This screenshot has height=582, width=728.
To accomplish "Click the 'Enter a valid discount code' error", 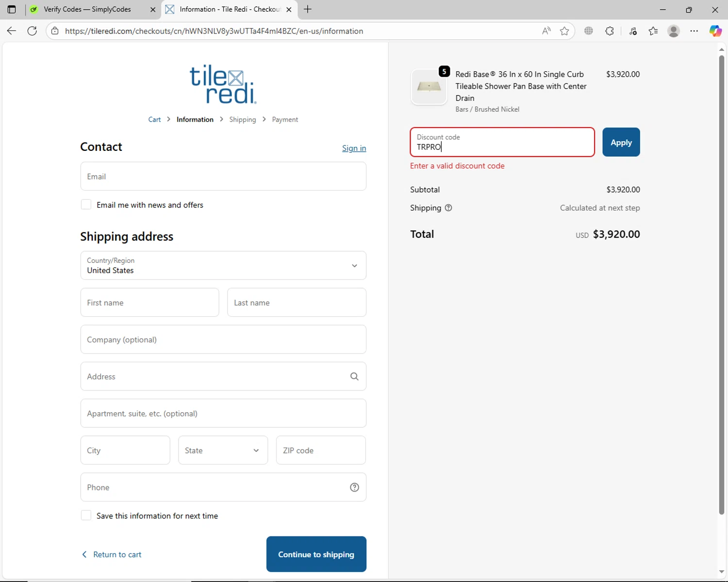I will [x=457, y=166].
